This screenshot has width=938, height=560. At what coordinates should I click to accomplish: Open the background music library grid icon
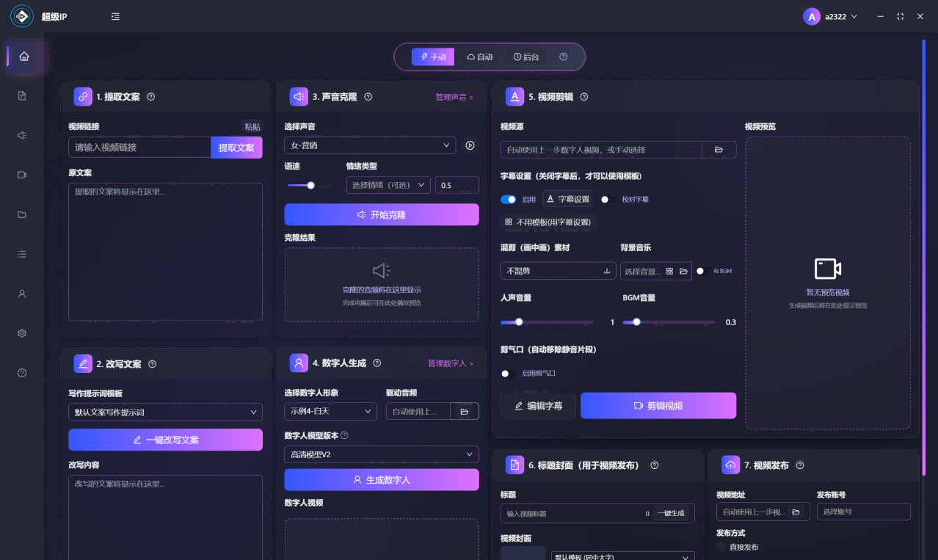[x=669, y=272]
